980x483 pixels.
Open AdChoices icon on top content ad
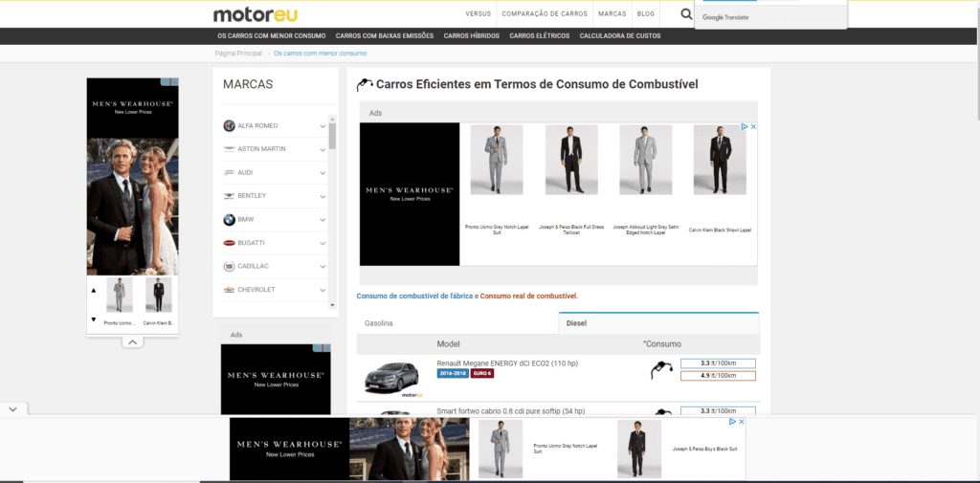click(x=745, y=126)
